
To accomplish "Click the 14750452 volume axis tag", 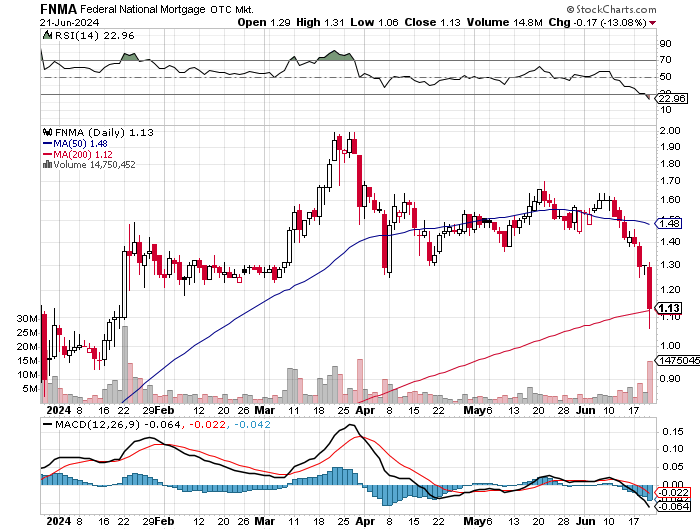I will tap(678, 360).
